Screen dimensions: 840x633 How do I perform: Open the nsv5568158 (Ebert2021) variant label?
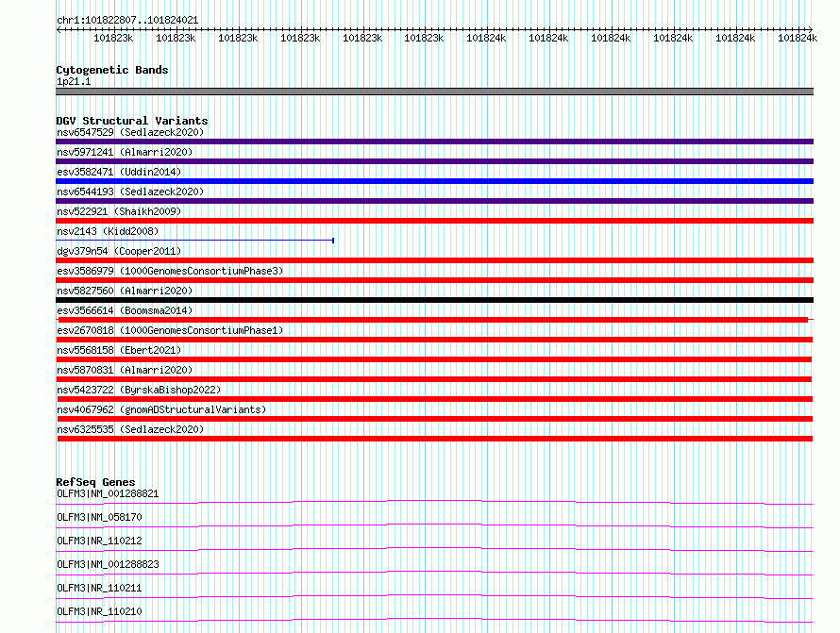click(119, 350)
